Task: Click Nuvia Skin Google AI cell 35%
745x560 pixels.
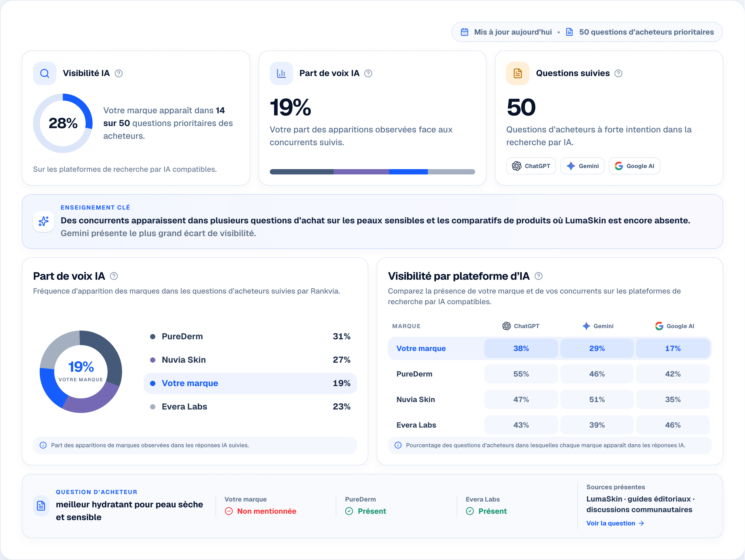Action: [x=673, y=399]
